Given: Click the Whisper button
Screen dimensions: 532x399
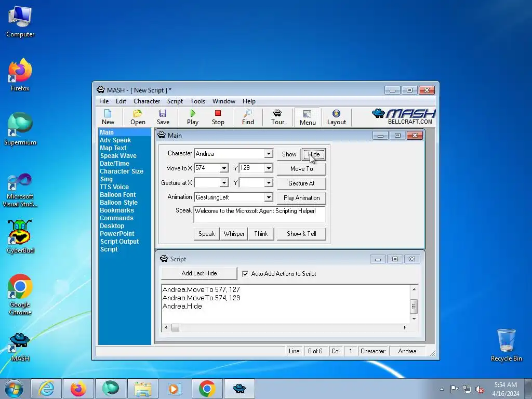Looking at the screenshot, I should tap(234, 234).
